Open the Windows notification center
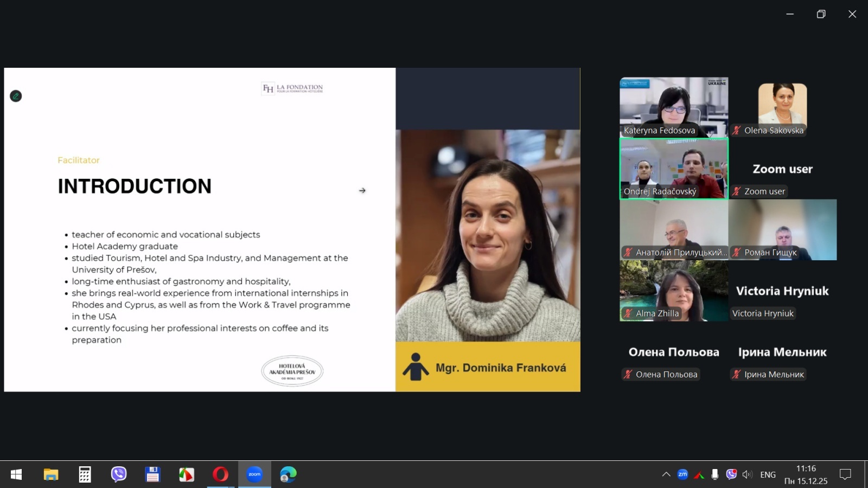Viewport: 868px width, 488px height. 845,474
